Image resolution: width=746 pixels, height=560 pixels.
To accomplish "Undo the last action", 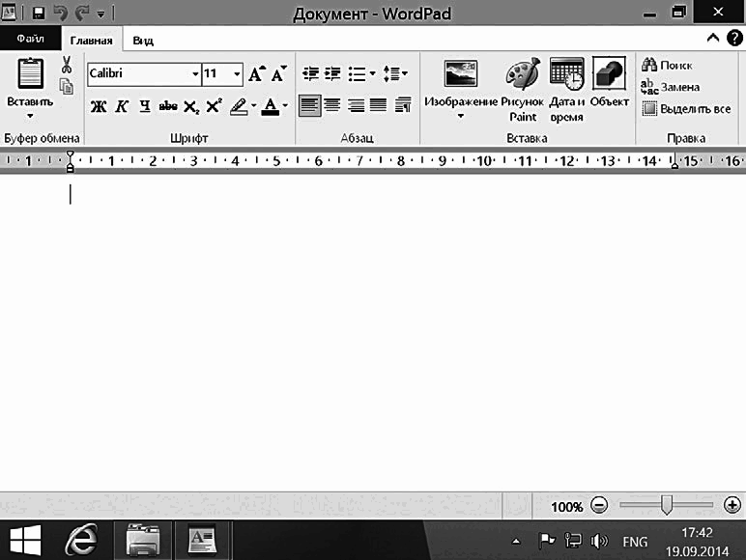I will pos(61,13).
